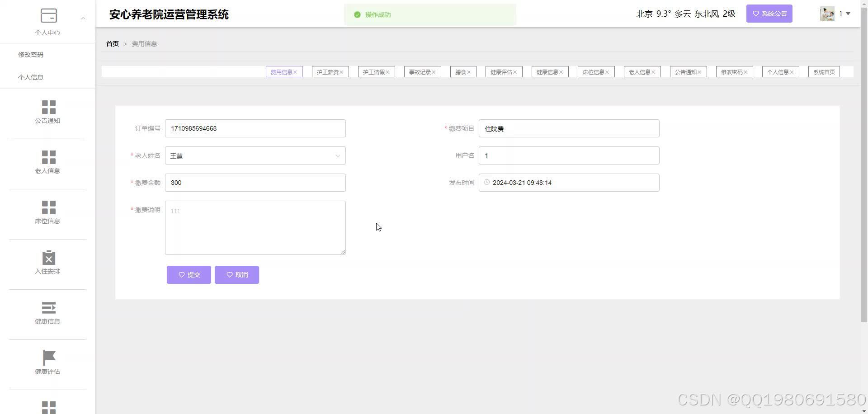868x414 pixels.
Task: Switch to the 系统首页 tab
Action: point(824,72)
